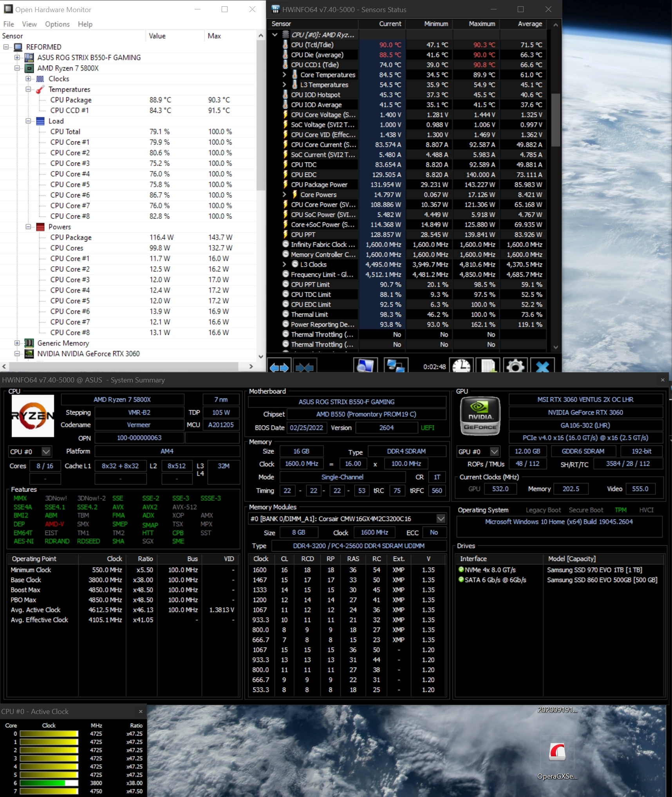Close the System Summary window
Image resolution: width=672 pixels, height=797 pixels.
(663, 380)
